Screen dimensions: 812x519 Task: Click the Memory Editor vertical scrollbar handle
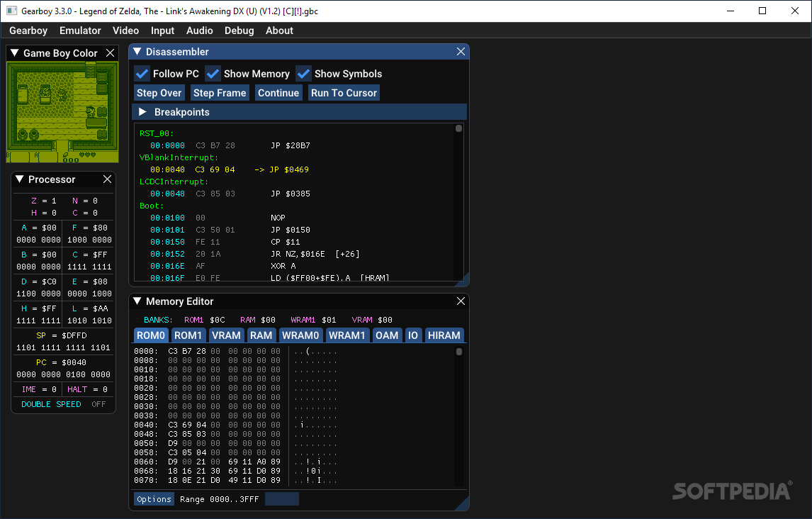pyautogui.click(x=459, y=352)
